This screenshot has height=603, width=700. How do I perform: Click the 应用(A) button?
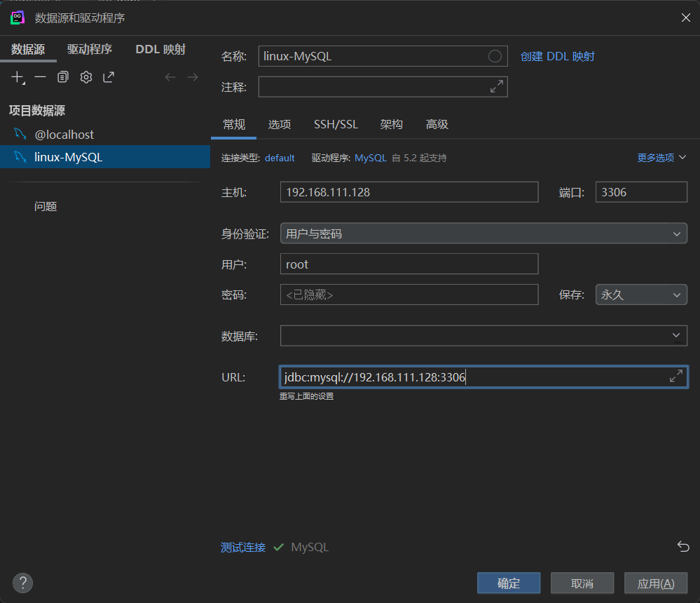click(x=656, y=583)
